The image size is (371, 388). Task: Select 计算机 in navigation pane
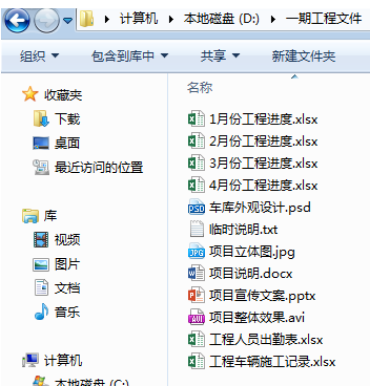tap(63, 360)
